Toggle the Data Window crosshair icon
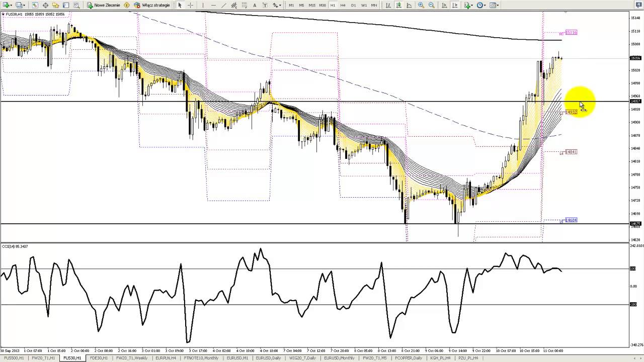 pyautogui.click(x=45, y=5)
